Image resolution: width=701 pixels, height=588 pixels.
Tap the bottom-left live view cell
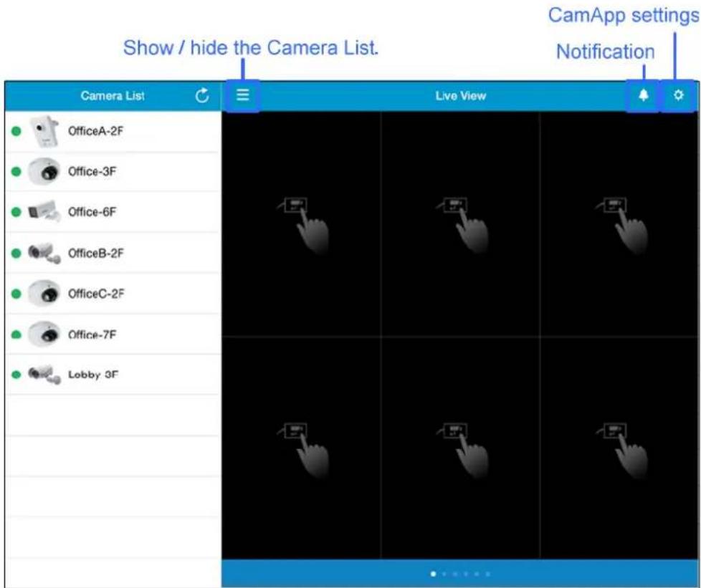click(301, 448)
